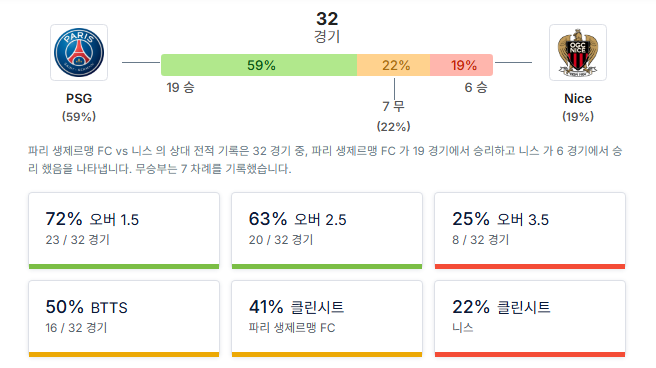Click the 63% 오버 2.5 stat card
Screen dimensions: 656x368
pyautogui.click(x=327, y=230)
